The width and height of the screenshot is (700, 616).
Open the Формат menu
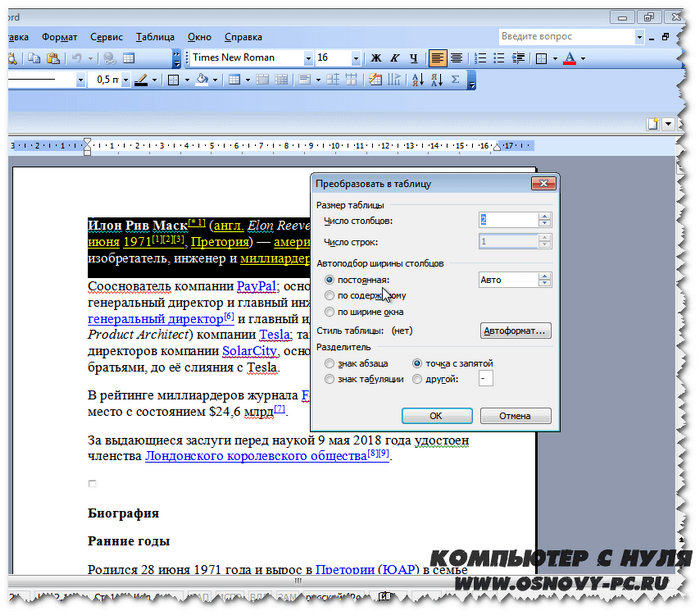click(x=59, y=37)
